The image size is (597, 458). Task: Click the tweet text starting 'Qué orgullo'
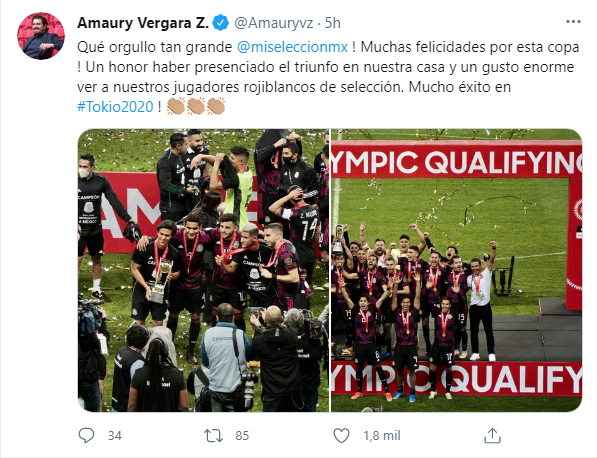click(x=329, y=77)
